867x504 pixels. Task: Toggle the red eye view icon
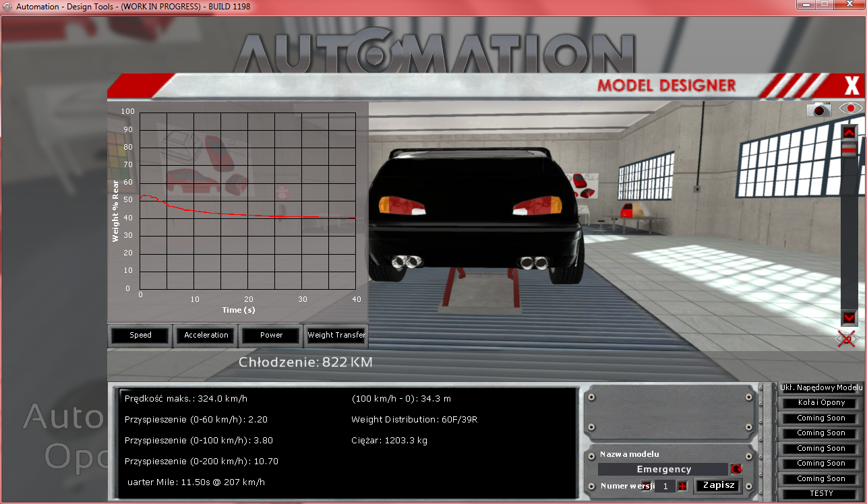(x=850, y=108)
